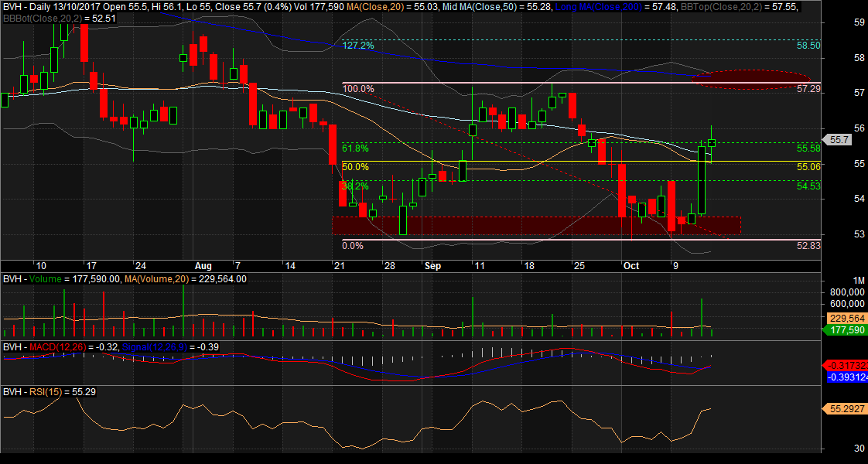This screenshot has height=464, width=868.
Task: Select the Sep date label on time axis
Action: coord(432,266)
